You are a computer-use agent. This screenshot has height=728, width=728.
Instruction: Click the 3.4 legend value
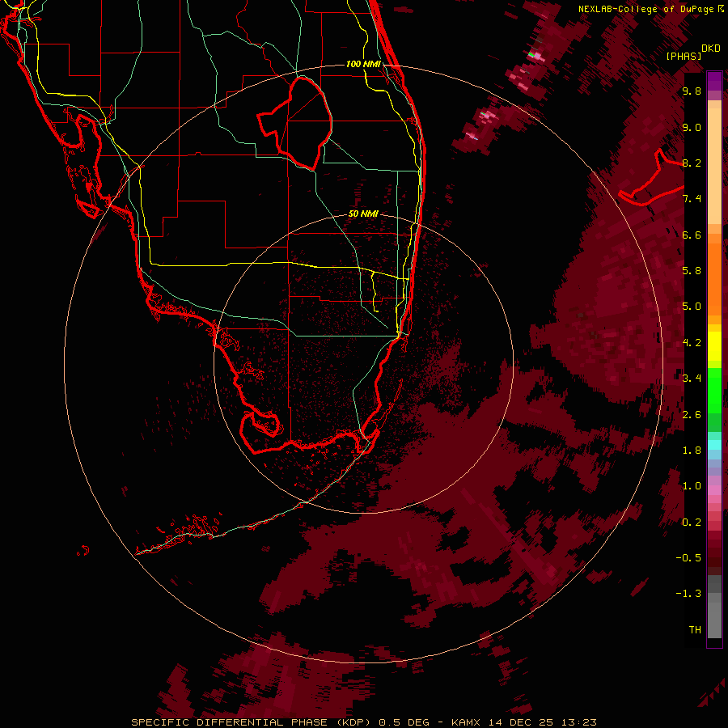click(692, 379)
